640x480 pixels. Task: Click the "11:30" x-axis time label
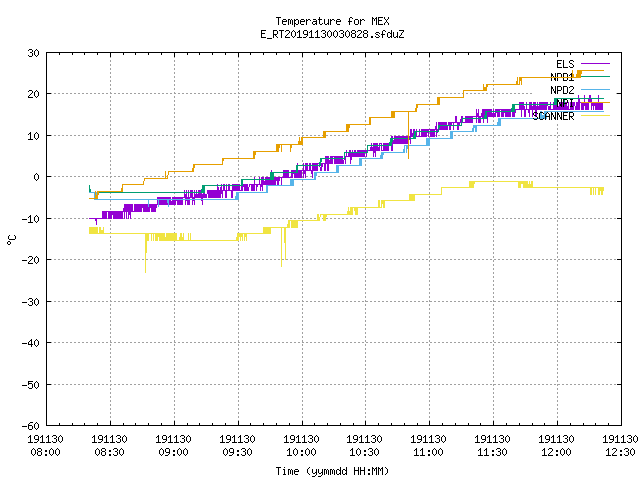point(492,452)
